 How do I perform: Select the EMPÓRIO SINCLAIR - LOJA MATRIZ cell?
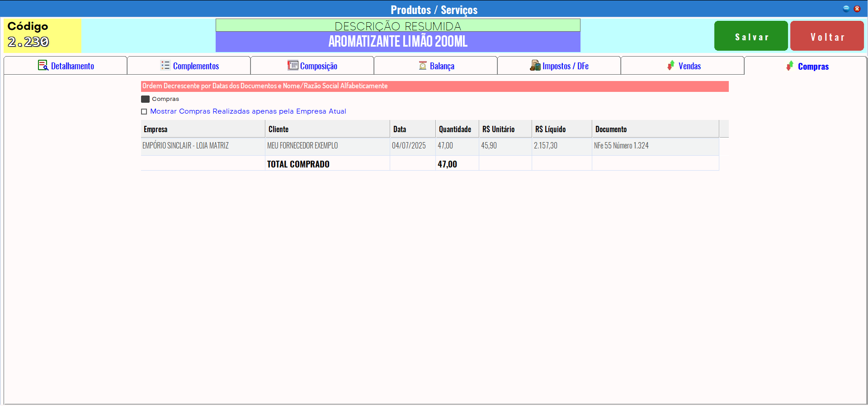pos(203,146)
